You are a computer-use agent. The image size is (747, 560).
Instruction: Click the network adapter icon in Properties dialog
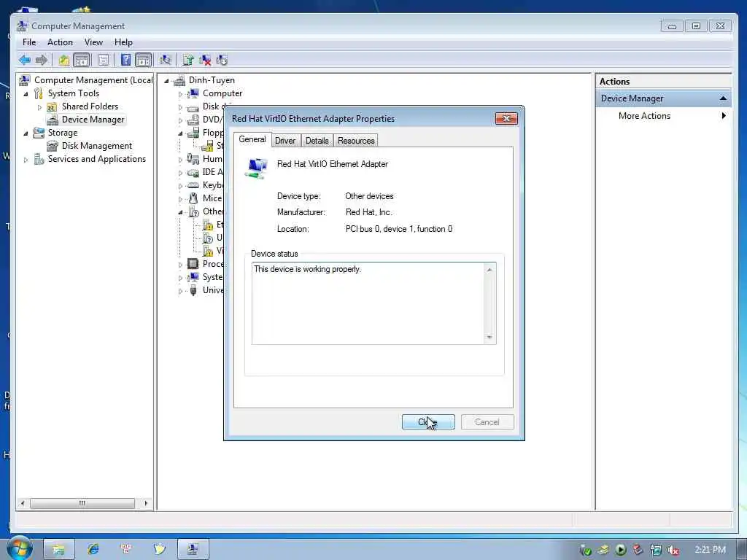tap(256, 168)
